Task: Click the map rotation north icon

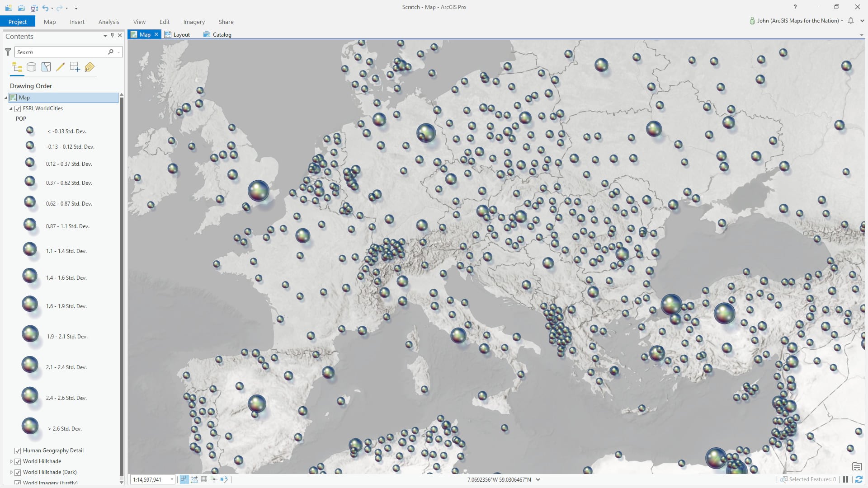Action: click(x=224, y=479)
